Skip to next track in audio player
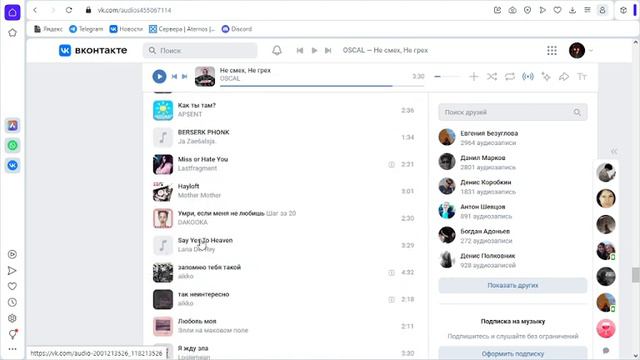640x360 pixels. click(184, 76)
